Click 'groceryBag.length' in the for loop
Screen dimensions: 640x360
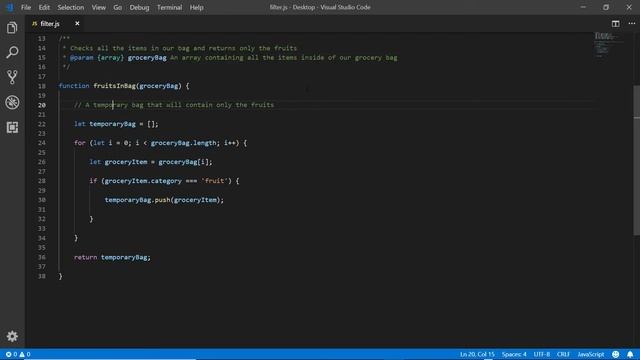coord(183,143)
